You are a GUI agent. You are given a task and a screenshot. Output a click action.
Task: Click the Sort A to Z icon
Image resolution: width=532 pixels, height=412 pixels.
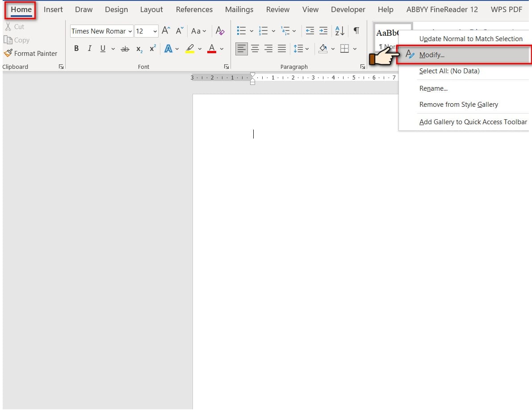pyautogui.click(x=339, y=31)
